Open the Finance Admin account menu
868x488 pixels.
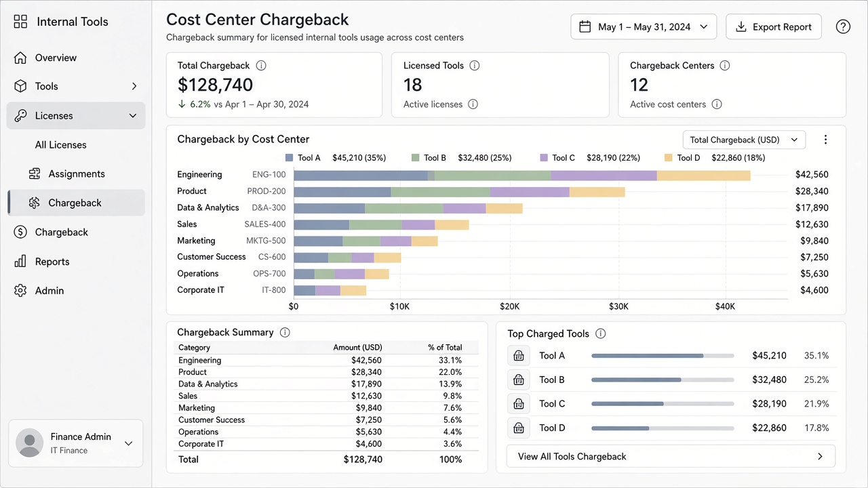click(76, 443)
